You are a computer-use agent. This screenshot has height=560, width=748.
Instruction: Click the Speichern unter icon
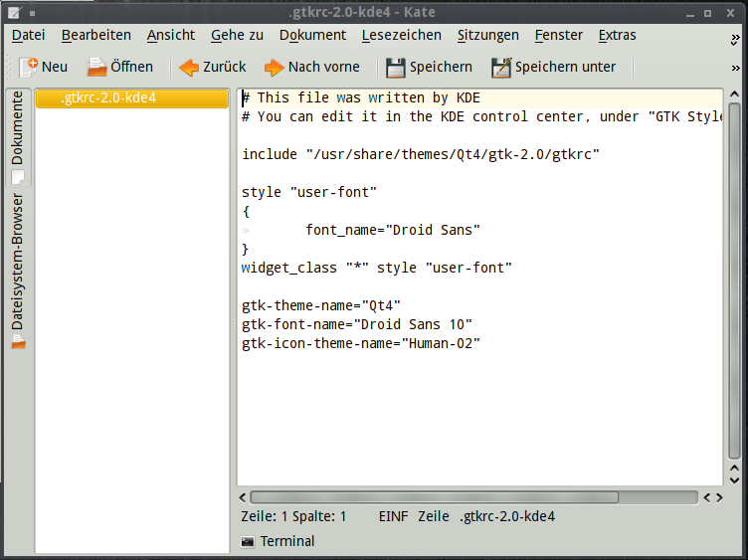point(501,68)
